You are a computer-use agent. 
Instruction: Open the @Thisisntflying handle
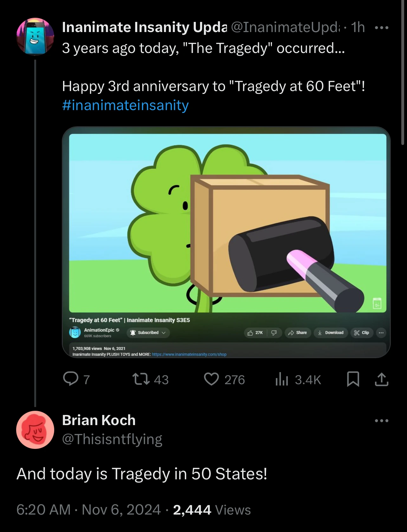point(112,439)
